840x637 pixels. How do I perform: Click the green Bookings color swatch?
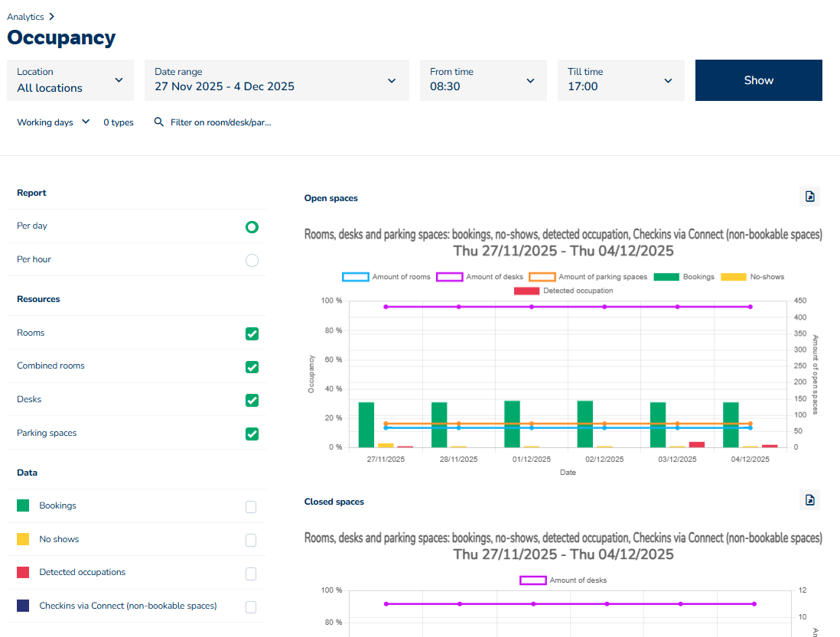point(23,506)
